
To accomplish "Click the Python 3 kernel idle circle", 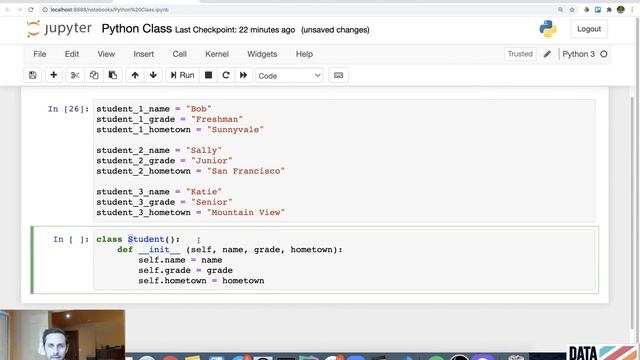I will point(604,54).
